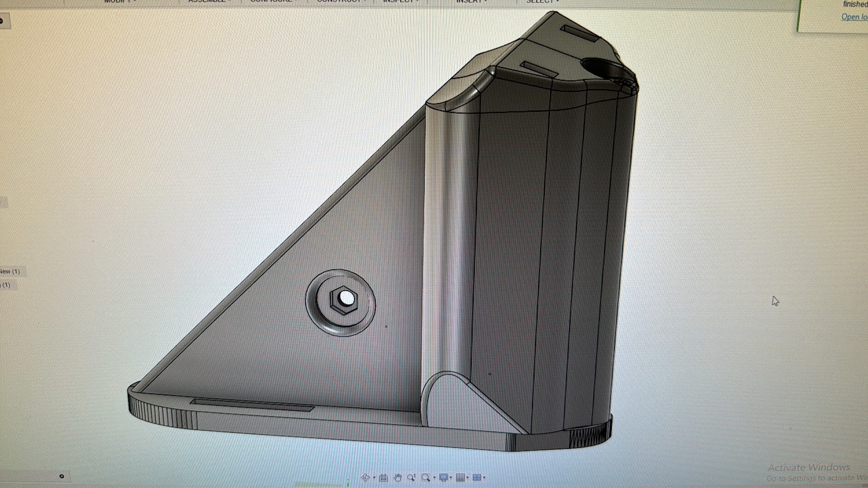
Task: Open the CONFIGURE toolbar menu
Action: click(272, 2)
